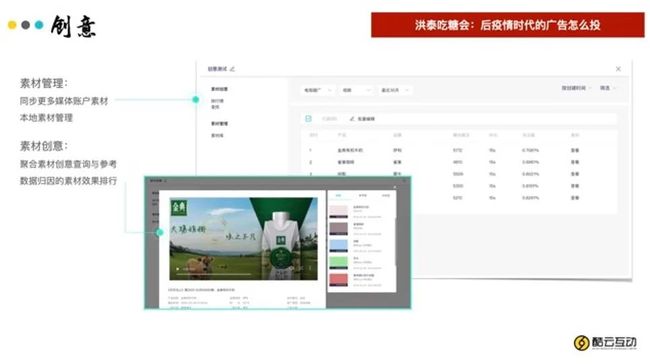Click the product name cell in table row 1
Screen dimensions: 650x364
pyautogui.click(x=350, y=150)
